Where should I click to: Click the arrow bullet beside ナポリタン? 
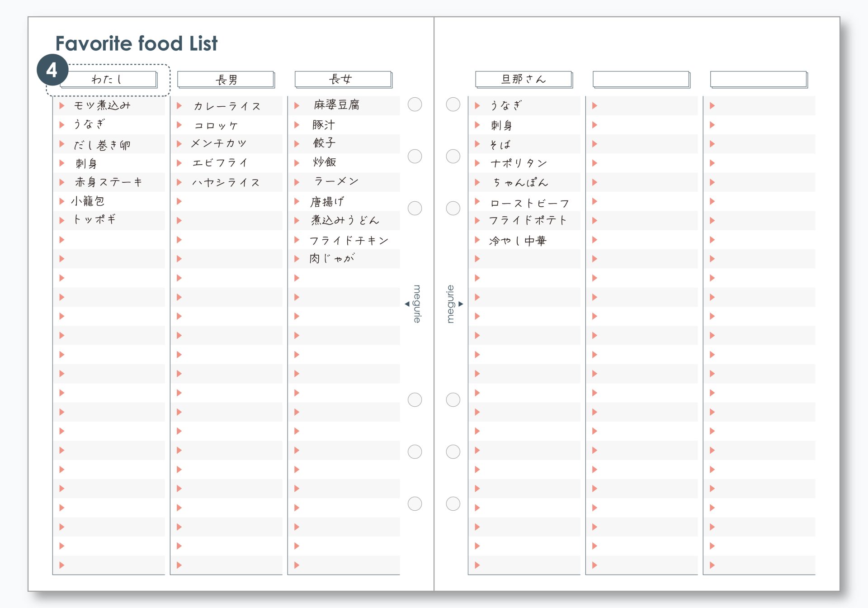pyautogui.click(x=477, y=163)
